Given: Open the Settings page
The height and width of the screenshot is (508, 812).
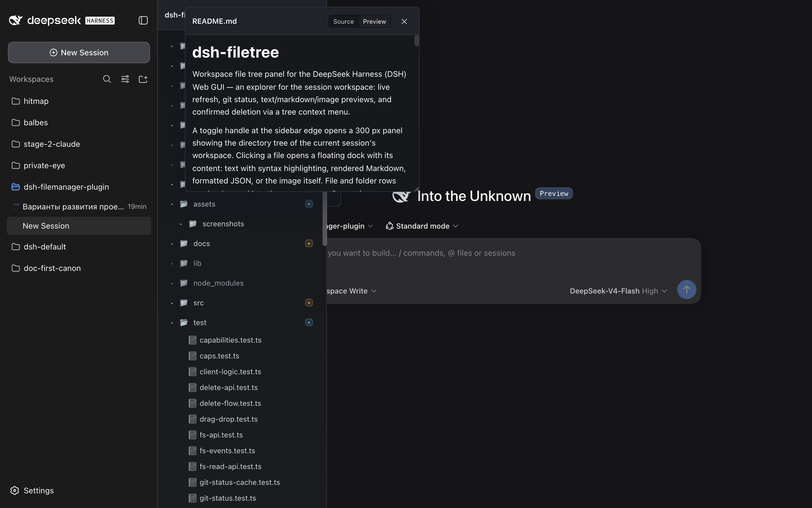Looking at the screenshot, I should [x=32, y=491].
